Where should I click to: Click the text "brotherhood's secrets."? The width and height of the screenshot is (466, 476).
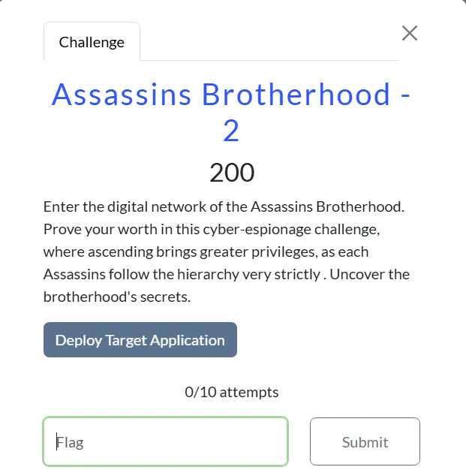[x=117, y=297]
